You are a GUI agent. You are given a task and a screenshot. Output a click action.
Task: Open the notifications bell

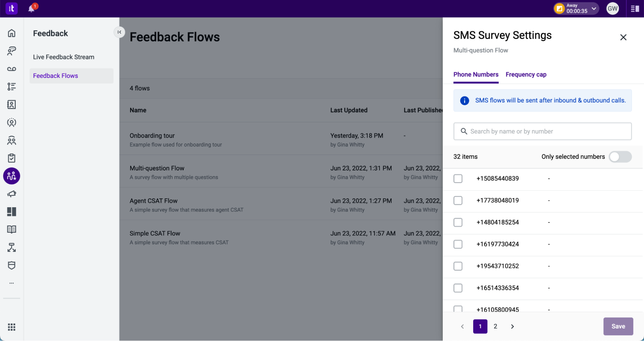pos(31,9)
